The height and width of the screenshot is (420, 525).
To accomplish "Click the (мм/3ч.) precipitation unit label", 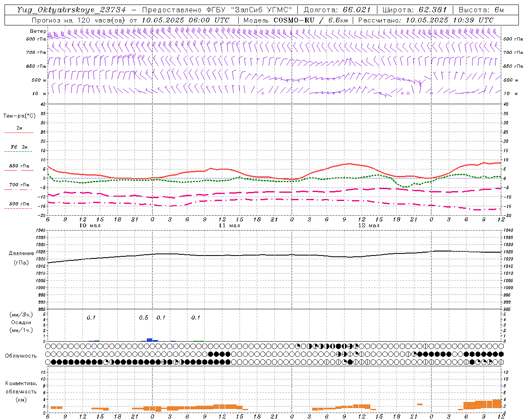I will click(x=21, y=315).
